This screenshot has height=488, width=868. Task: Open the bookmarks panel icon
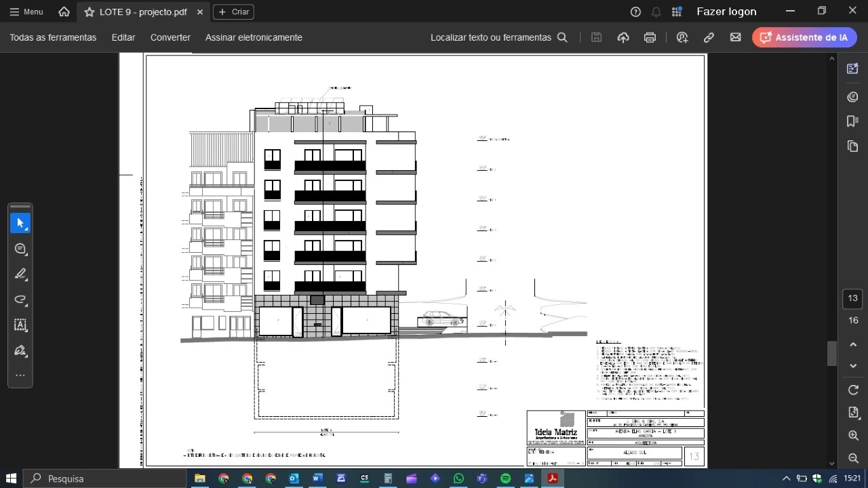point(852,121)
